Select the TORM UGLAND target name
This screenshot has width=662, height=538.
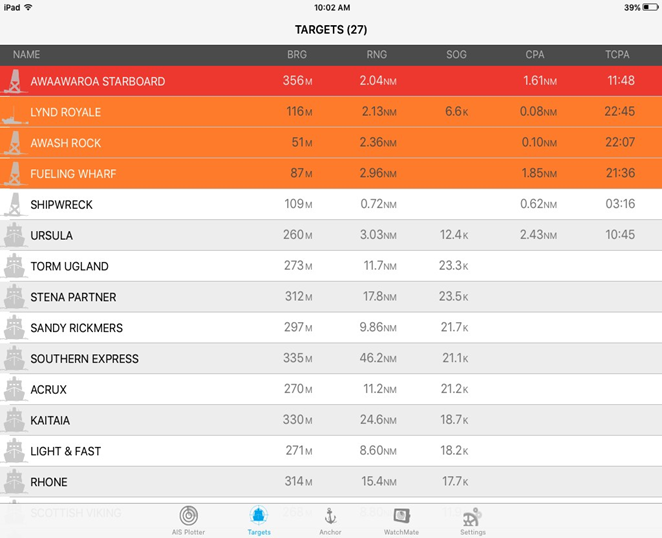click(x=69, y=266)
